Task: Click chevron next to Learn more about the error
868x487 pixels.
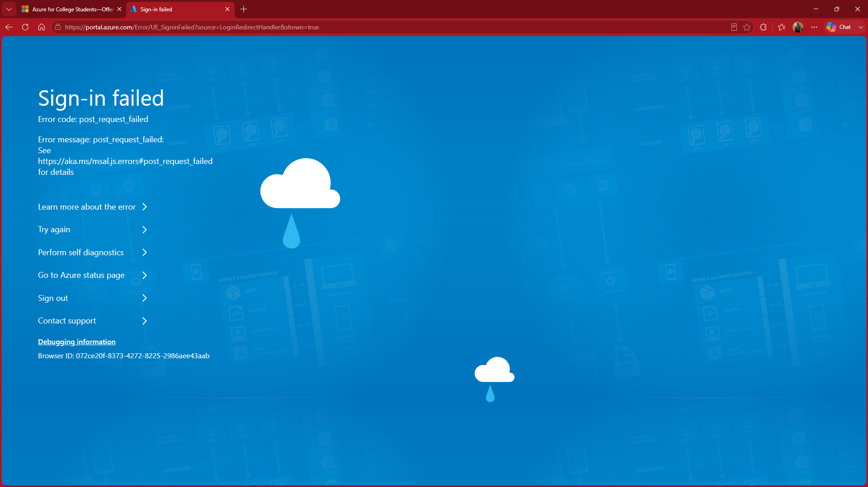Action: (145, 207)
